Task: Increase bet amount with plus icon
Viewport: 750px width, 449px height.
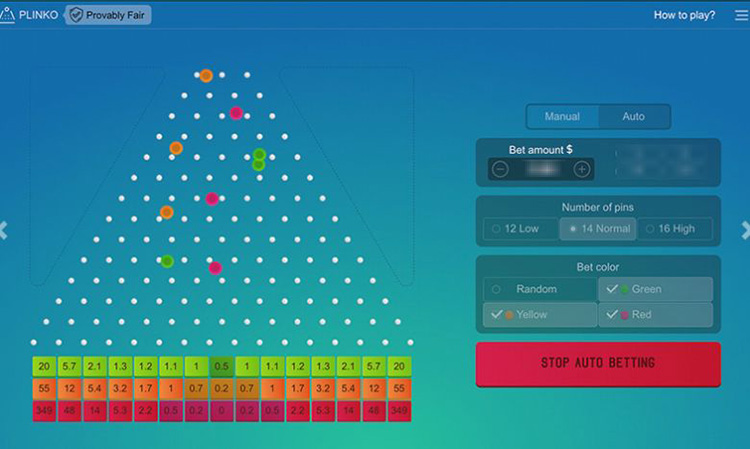Action: point(582,169)
